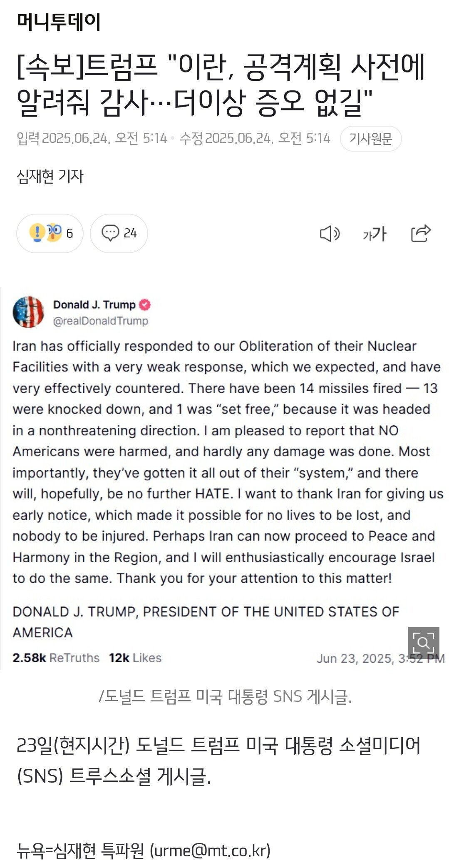449x868 pixels.
Task: Tap Donald J. Trump profile avatar
Action: tap(28, 312)
